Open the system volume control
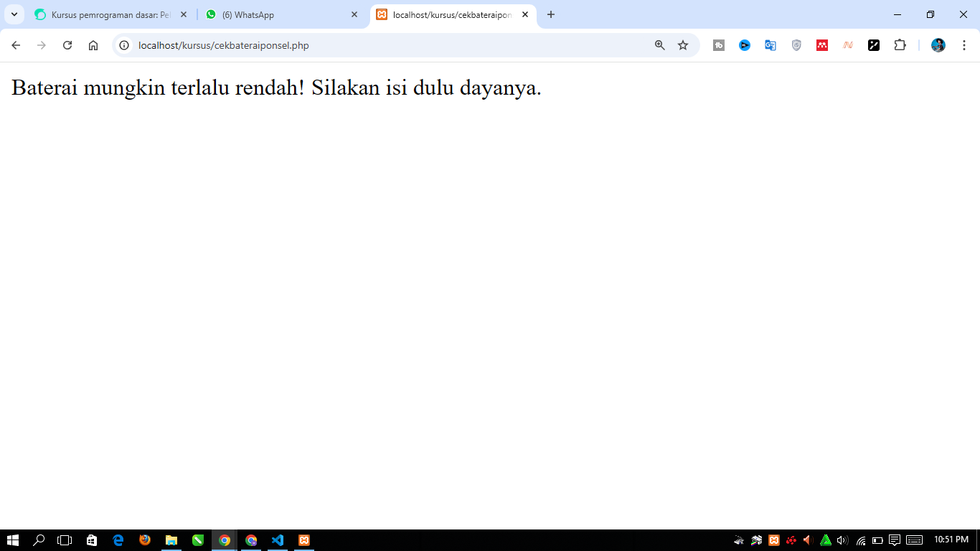This screenshot has height=551, width=980. click(843, 540)
